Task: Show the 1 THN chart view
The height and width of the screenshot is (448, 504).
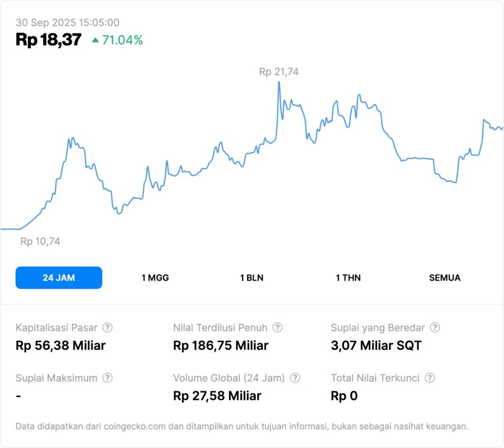Action: [348, 278]
